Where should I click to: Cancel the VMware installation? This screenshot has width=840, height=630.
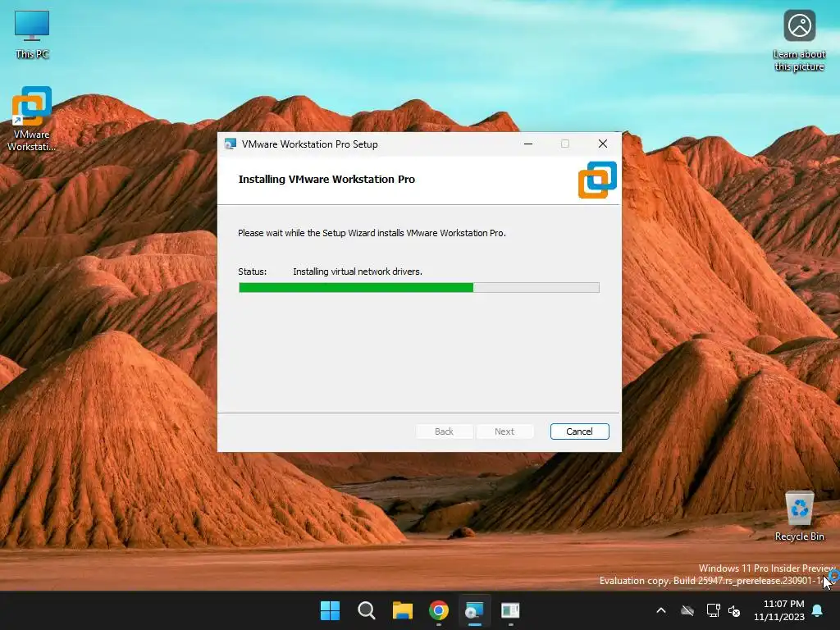pyautogui.click(x=580, y=431)
